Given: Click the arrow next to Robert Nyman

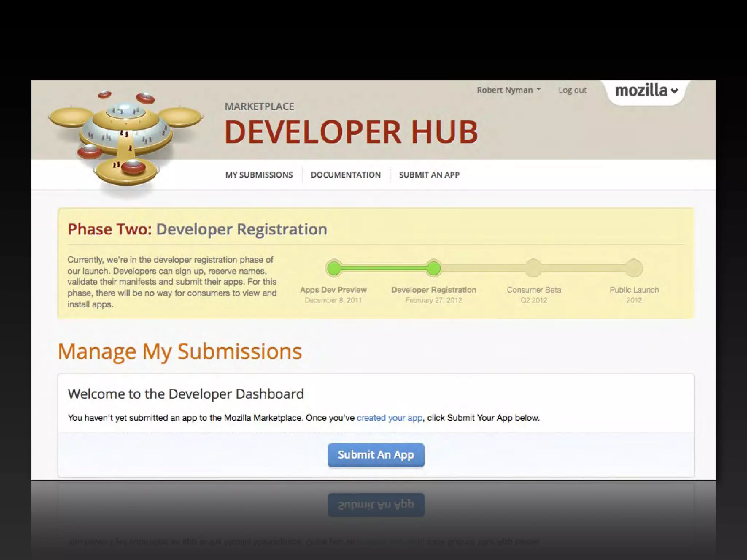Looking at the screenshot, I should pos(538,89).
